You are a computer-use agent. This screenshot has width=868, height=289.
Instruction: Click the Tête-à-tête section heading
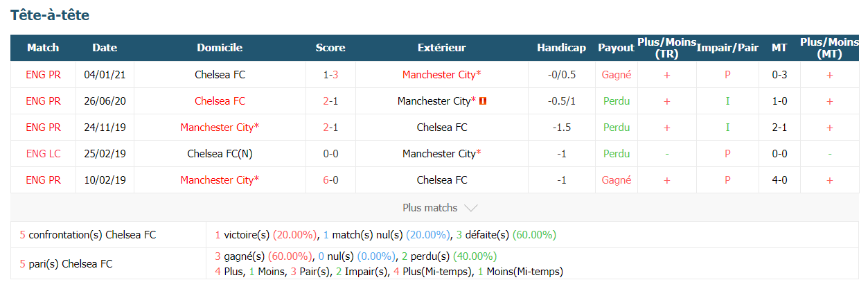point(50,15)
